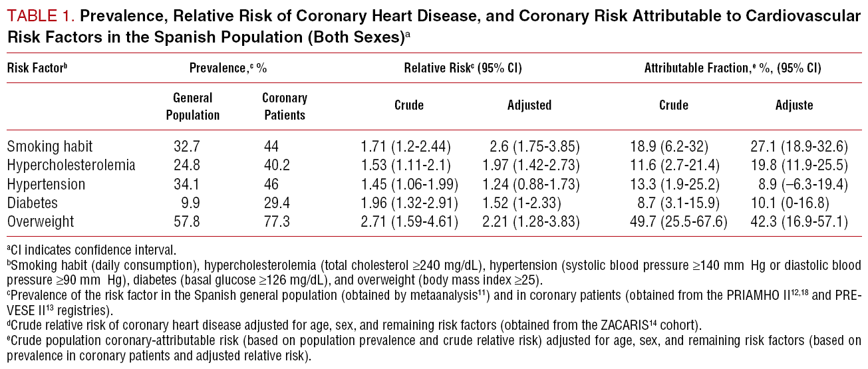Image resolution: width=868 pixels, height=369 pixels.
Task: Click the Adjusted relative risk subheader
Action: [529, 106]
